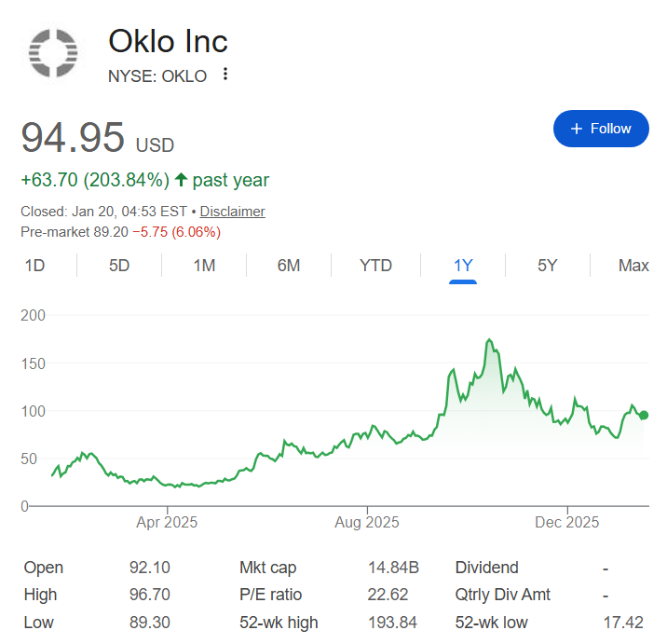This screenshot has width=667, height=644.
Task: Select the YTD range tab
Action: click(375, 266)
